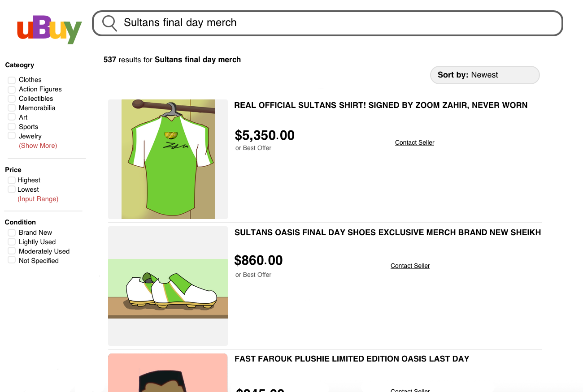Select the Highest price checkbox
Image resolution: width=583 pixels, height=392 pixels.
click(x=12, y=181)
